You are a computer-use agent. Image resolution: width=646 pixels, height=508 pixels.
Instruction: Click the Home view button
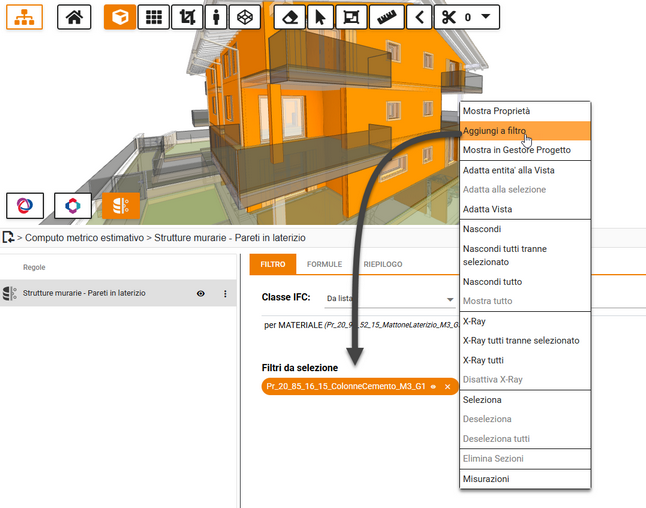74,17
